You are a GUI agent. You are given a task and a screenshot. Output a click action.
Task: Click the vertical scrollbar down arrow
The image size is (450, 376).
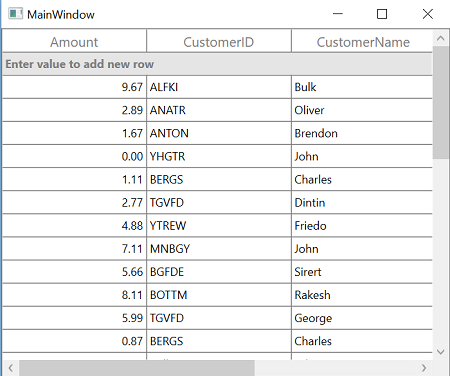(441, 352)
